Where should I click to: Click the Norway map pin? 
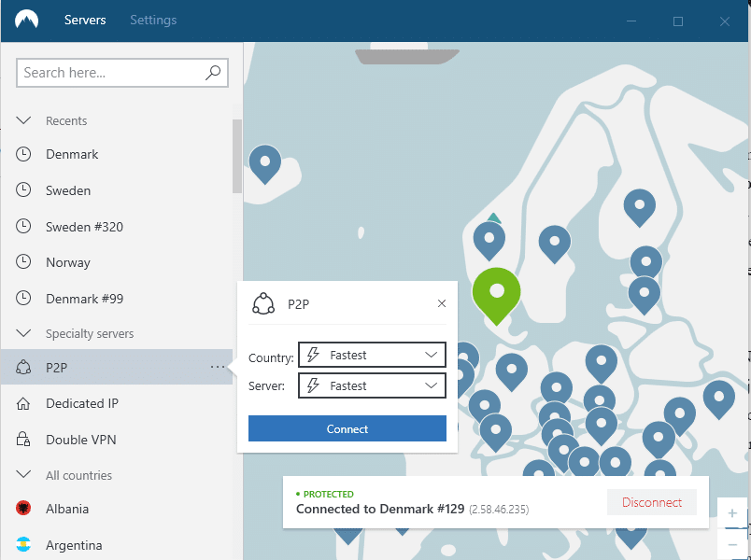(489, 241)
